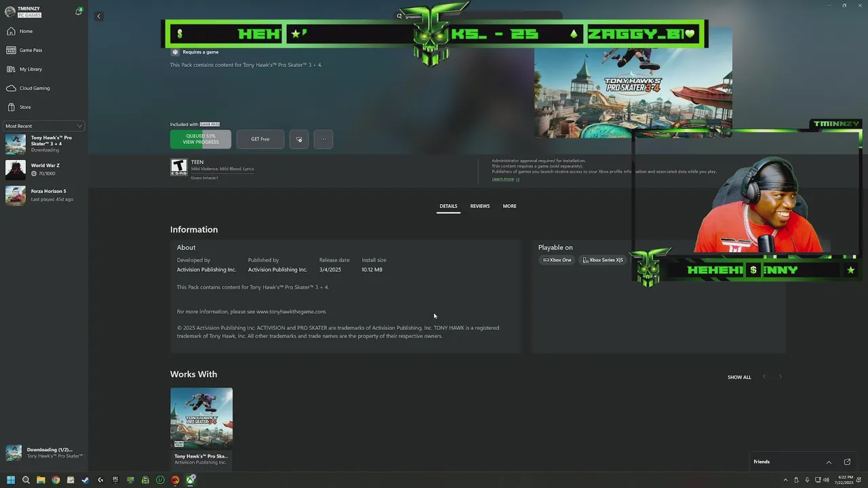Switch to the Details tab
This screenshot has width=868, height=488.
(x=448, y=206)
